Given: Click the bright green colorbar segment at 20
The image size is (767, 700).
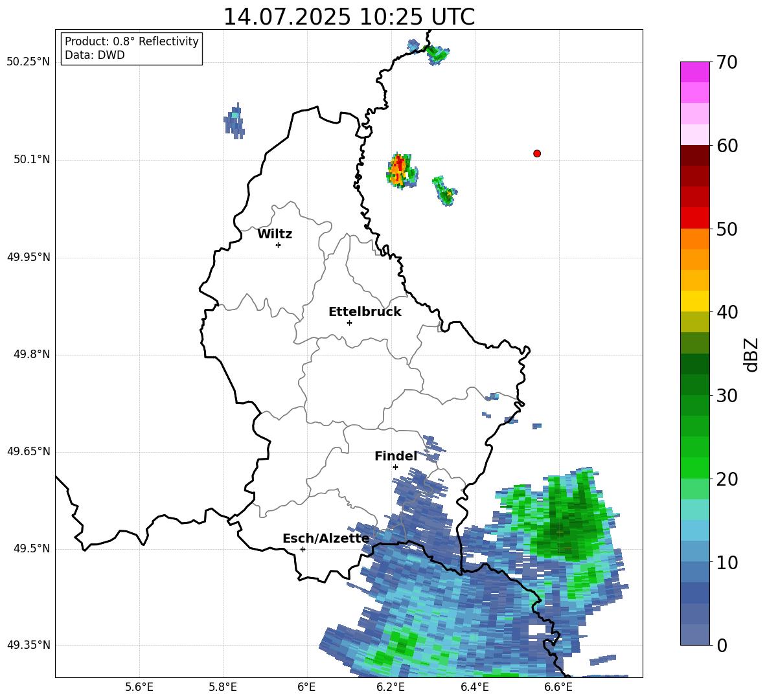Looking at the screenshot, I should (x=694, y=468).
